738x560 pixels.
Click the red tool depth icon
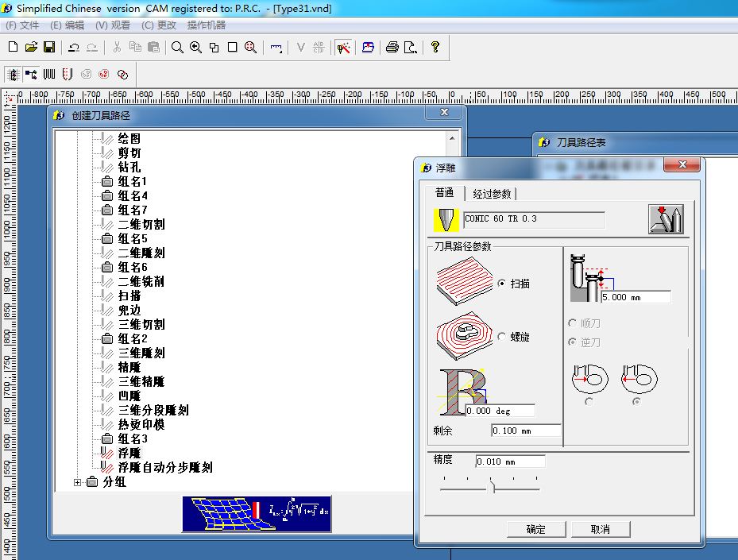68,75
